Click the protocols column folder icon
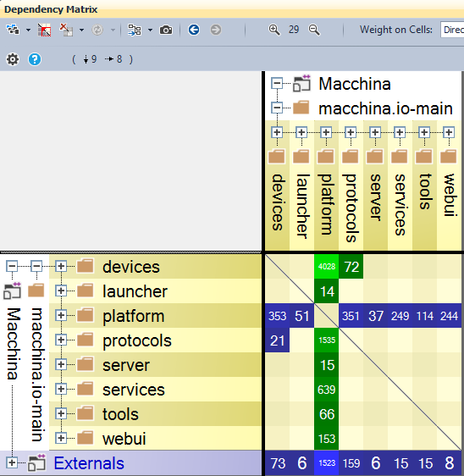 (x=351, y=157)
